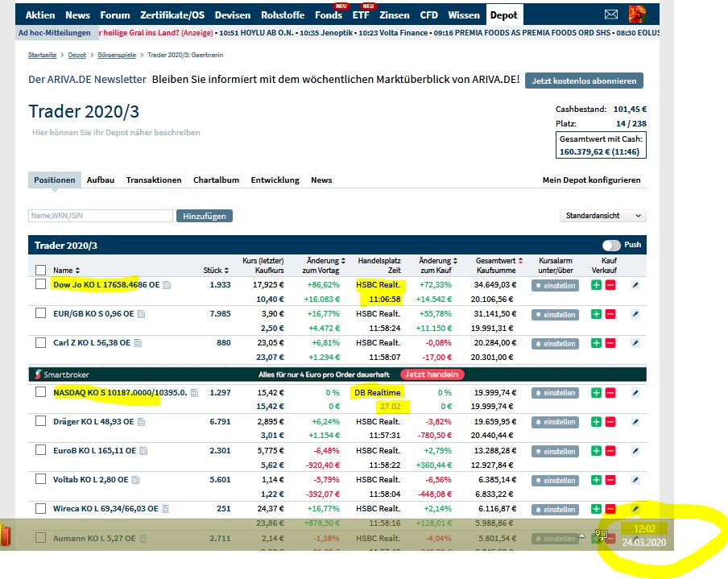728x579 pixels.
Task: Switch to the Transaktionen tab
Action: 154,180
